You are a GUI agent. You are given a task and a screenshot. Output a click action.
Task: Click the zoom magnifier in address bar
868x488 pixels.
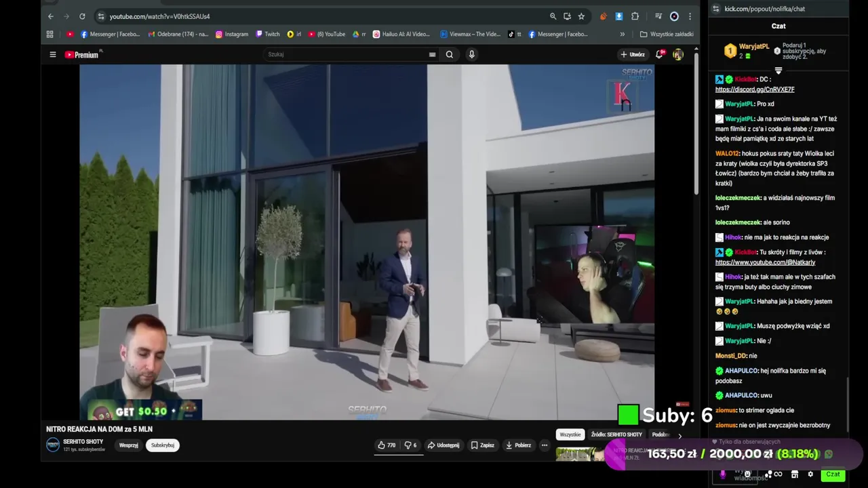pos(553,16)
